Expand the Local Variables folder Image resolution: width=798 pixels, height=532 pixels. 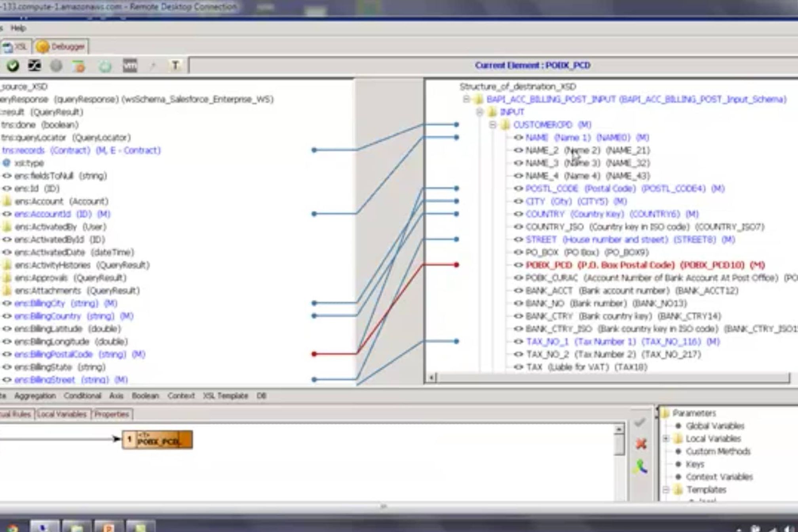tap(666, 439)
